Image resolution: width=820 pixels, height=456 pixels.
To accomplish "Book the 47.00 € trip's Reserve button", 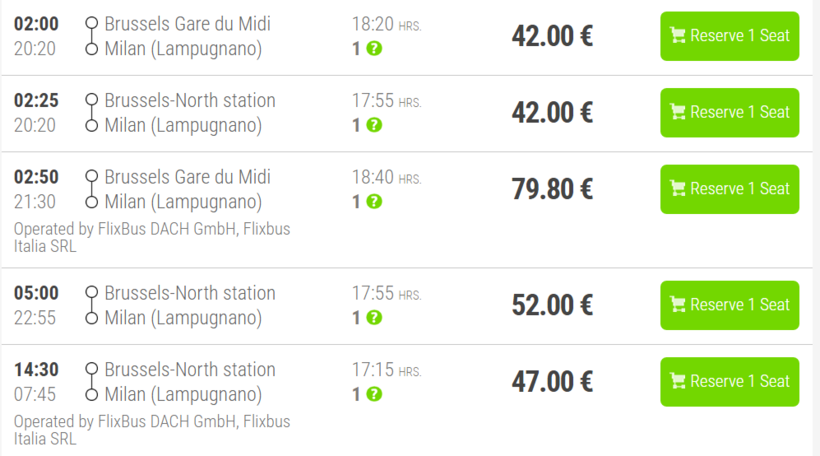I will tap(729, 382).
